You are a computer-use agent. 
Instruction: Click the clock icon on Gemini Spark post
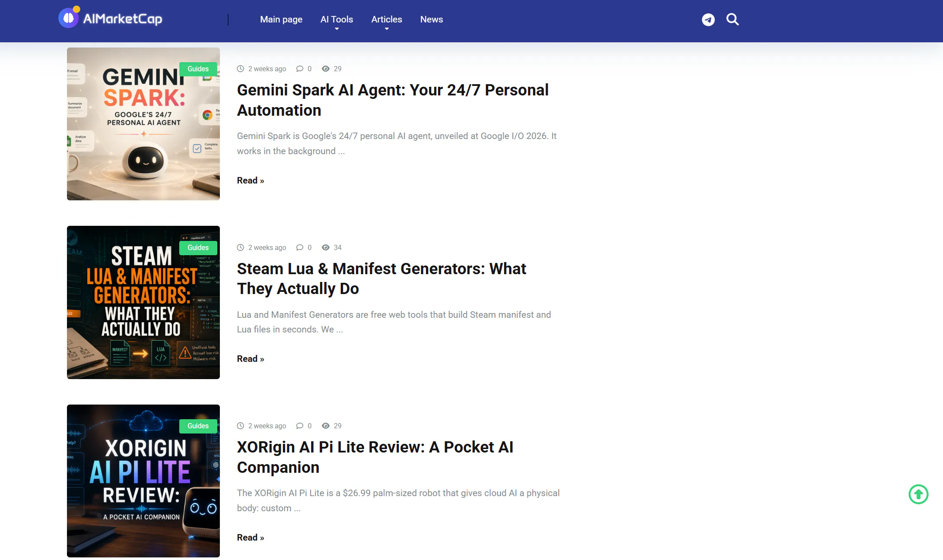click(x=241, y=69)
